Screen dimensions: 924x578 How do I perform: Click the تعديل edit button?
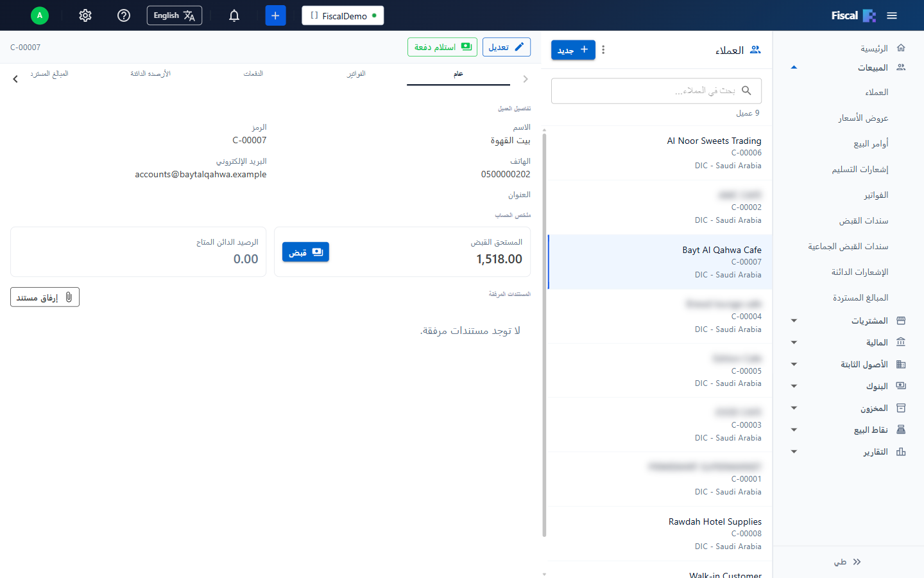pyautogui.click(x=506, y=47)
